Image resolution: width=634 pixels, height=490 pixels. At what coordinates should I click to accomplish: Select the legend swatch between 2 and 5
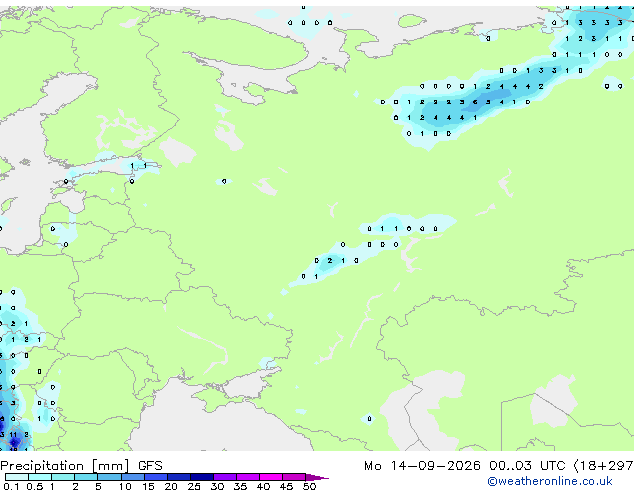pyautogui.click(x=86, y=477)
